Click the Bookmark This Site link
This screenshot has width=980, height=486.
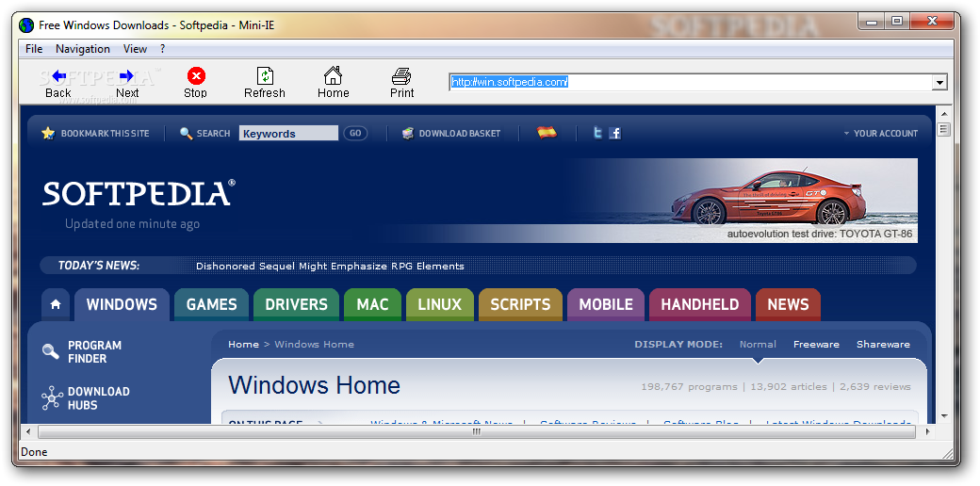[105, 133]
